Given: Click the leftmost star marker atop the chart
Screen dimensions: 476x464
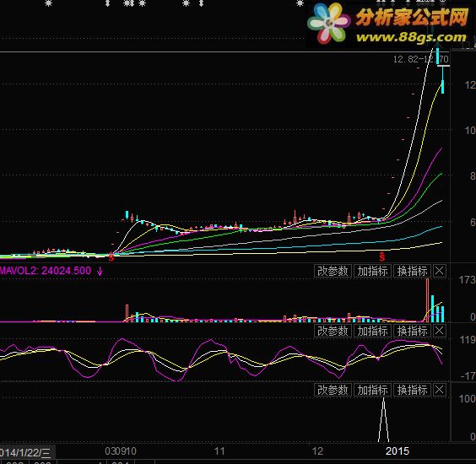Looking at the screenshot, I should 48,3.
